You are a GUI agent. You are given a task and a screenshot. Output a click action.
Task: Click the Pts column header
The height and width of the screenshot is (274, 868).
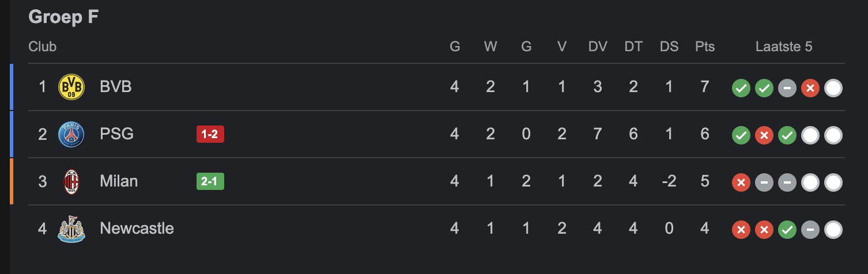(x=705, y=47)
